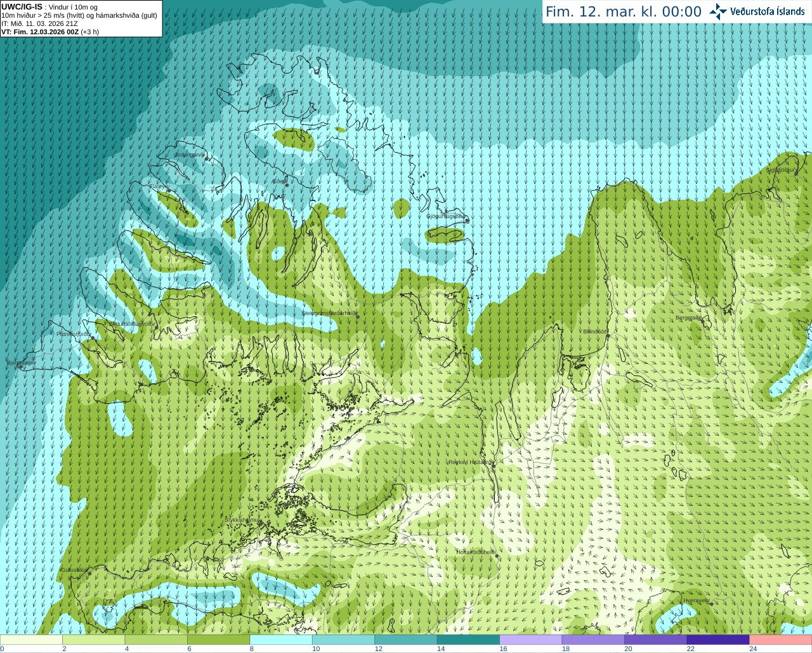The height and width of the screenshot is (653, 812).
Task: Click the 16–18 m/s lavender legend swatch
Action: (531, 640)
